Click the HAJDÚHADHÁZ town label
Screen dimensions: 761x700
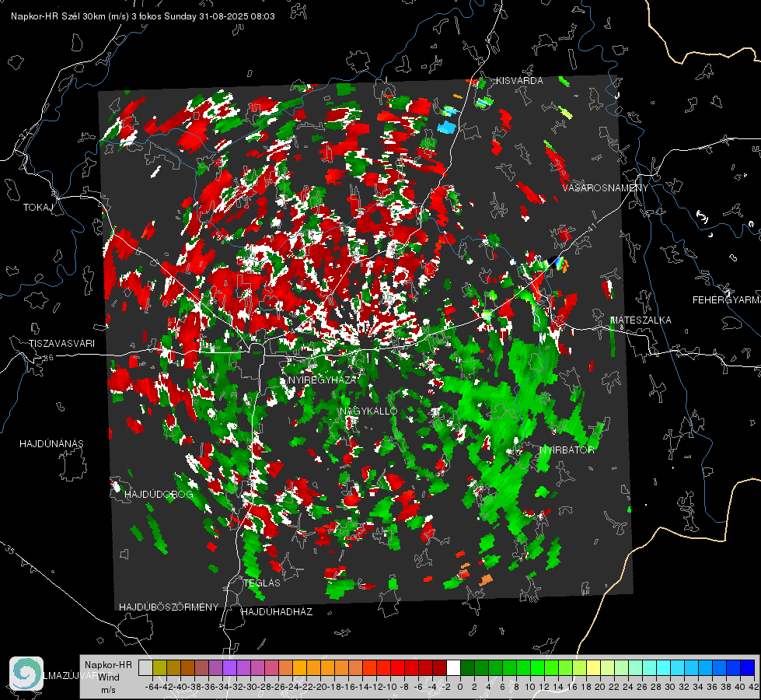277,612
